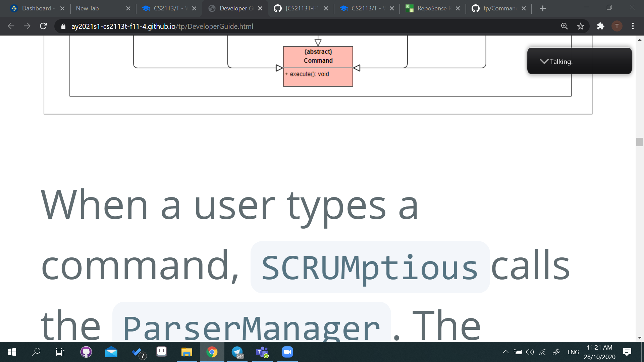Open the Extensions puzzle icon

[x=600, y=26]
